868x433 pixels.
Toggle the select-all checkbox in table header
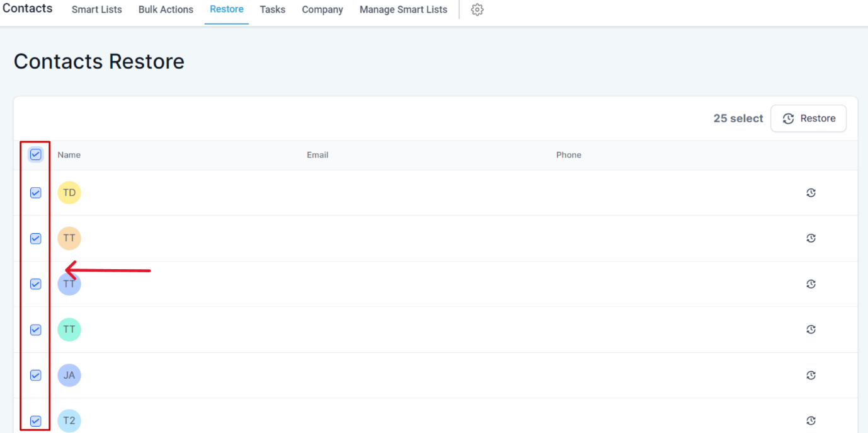pyautogui.click(x=36, y=154)
